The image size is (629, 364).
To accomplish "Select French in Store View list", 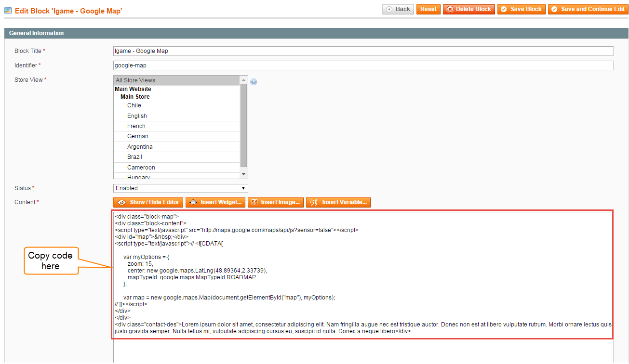I will tap(176, 126).
